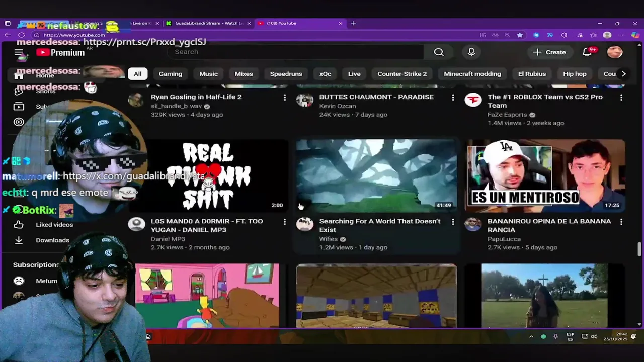Open L0S MAND0 A D0RMIR video title
Screen dimensions: 644x362
coord(207,225)
